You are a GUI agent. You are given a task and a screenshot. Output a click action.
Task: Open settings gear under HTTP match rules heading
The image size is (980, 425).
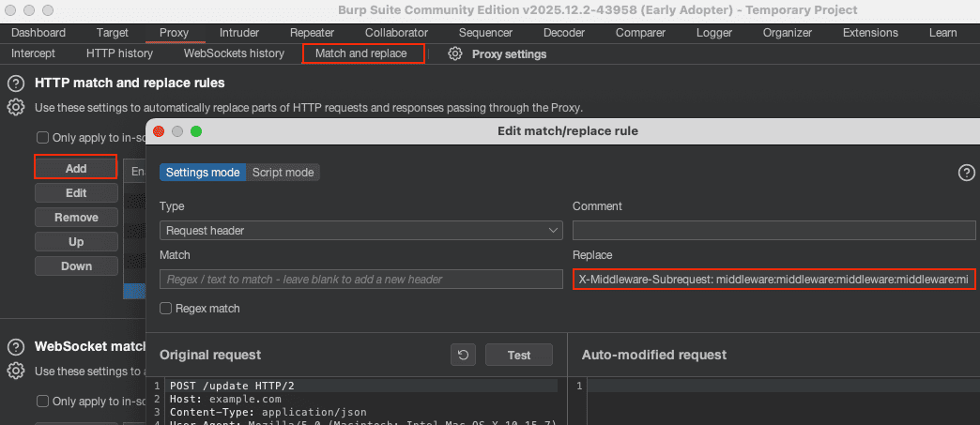click(16, 107)
